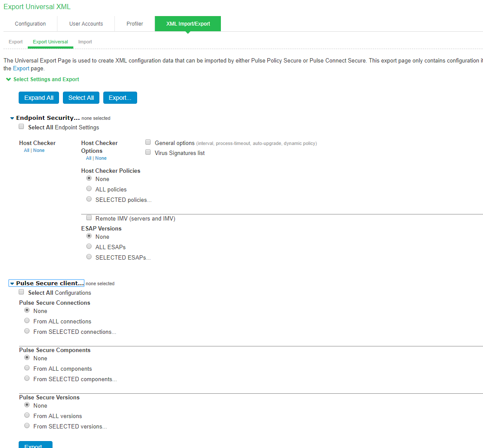This screenshot has width=483, height=448.
Task: Click the None link under Host Checker
Action: click(x=39, y=150)
